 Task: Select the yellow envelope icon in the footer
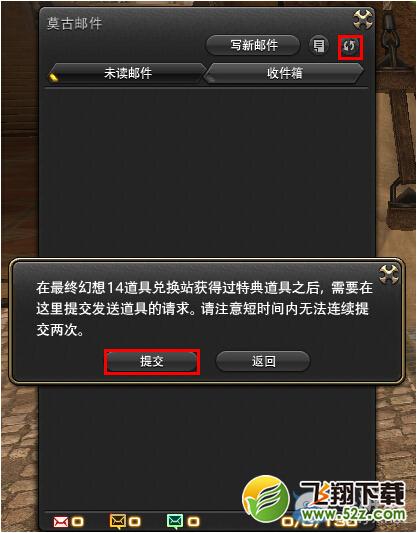coord(118,521)
